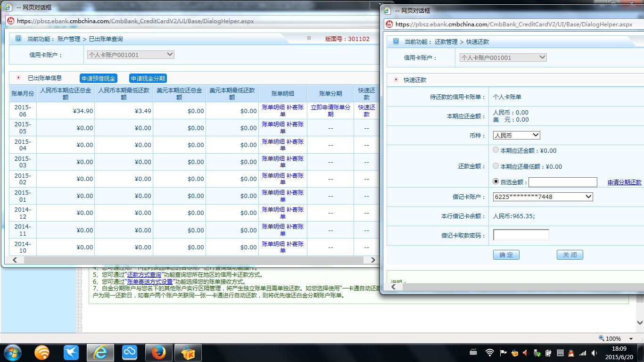Click the 申请预借现金 button
Viewport: 644px width, 362px height.
click(x=98, y=78)
